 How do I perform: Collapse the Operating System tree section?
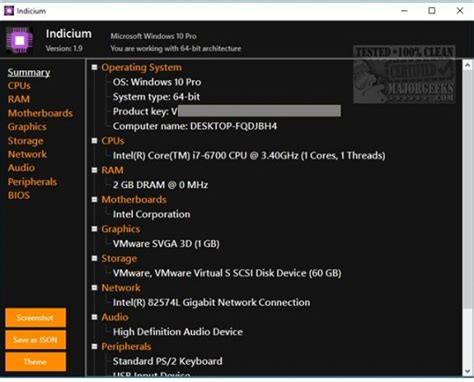click(x=95, y=67)
